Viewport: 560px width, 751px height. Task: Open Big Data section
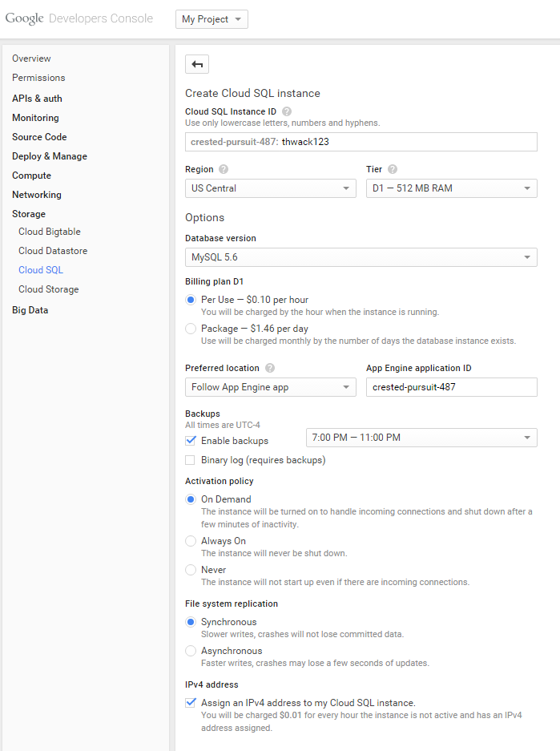[x=30, y=310]
